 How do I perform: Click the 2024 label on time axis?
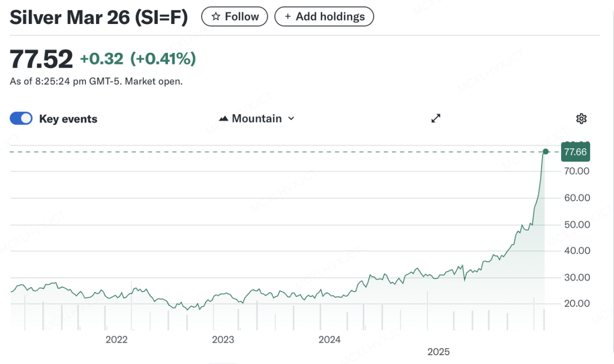click(329, 339)
